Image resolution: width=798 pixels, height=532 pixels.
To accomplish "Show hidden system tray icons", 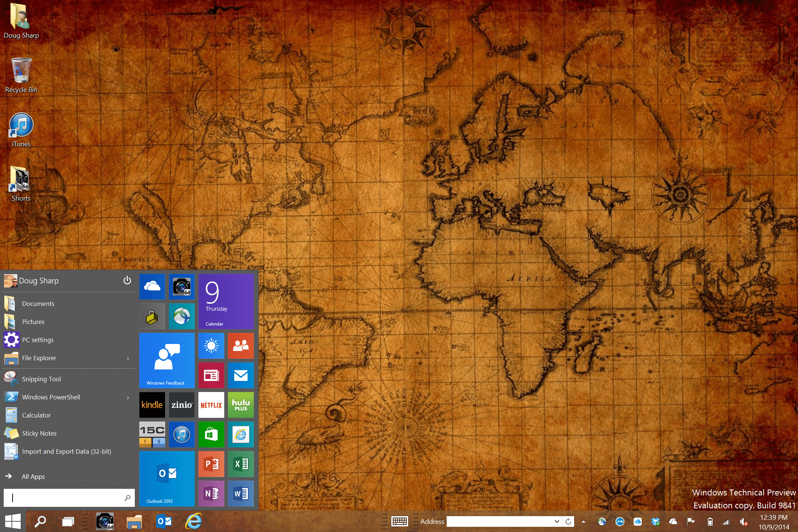I will [x=583, y=522].
